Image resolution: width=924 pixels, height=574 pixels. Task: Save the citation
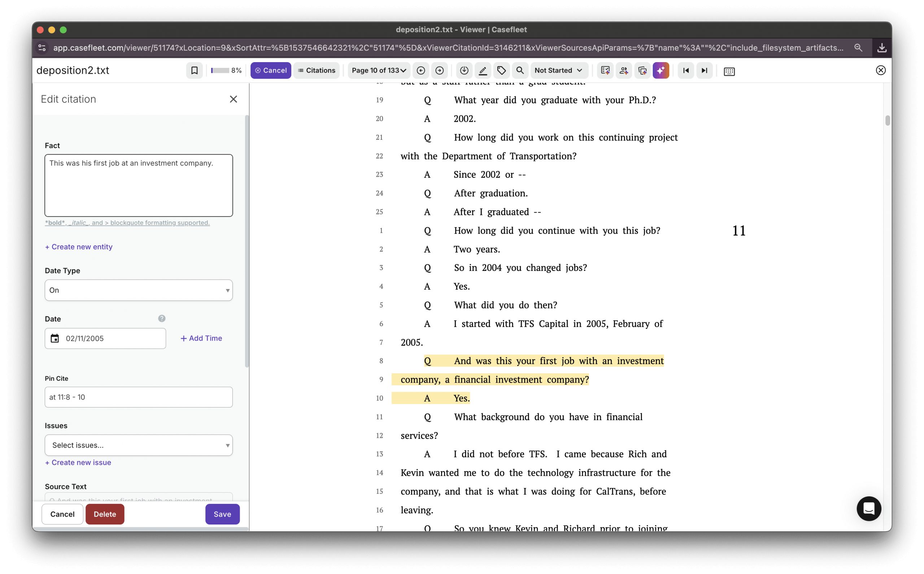(222, 514)
